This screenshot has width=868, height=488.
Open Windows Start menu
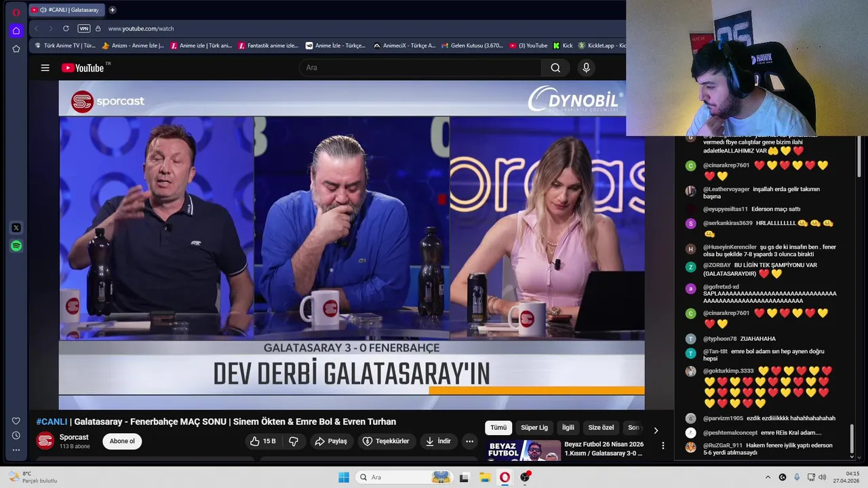coord(344,477)
